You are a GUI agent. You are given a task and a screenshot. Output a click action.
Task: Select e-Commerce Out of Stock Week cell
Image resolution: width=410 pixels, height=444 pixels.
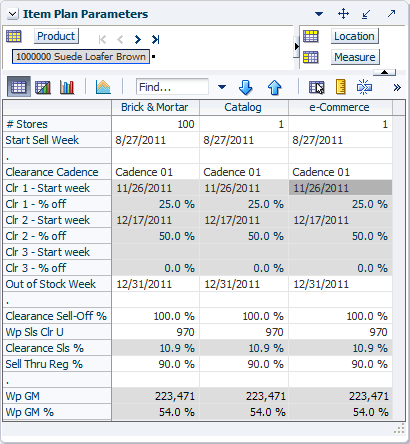340,284
